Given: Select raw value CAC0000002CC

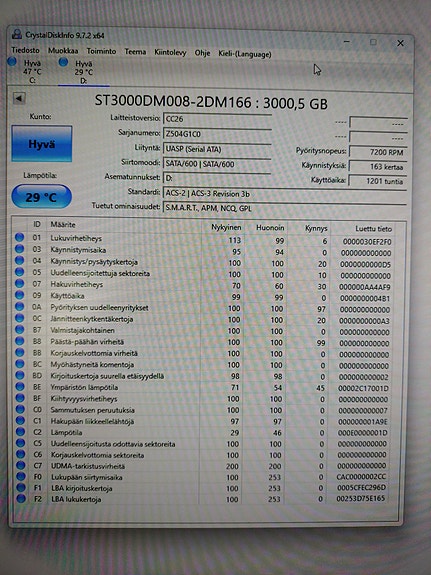Looking at the screenshot, I should [x=361, y=477].
